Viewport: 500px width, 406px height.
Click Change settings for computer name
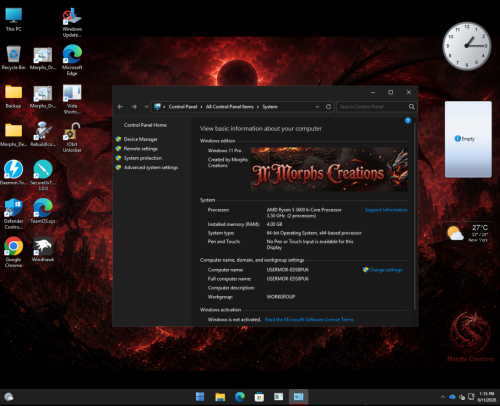385,270
